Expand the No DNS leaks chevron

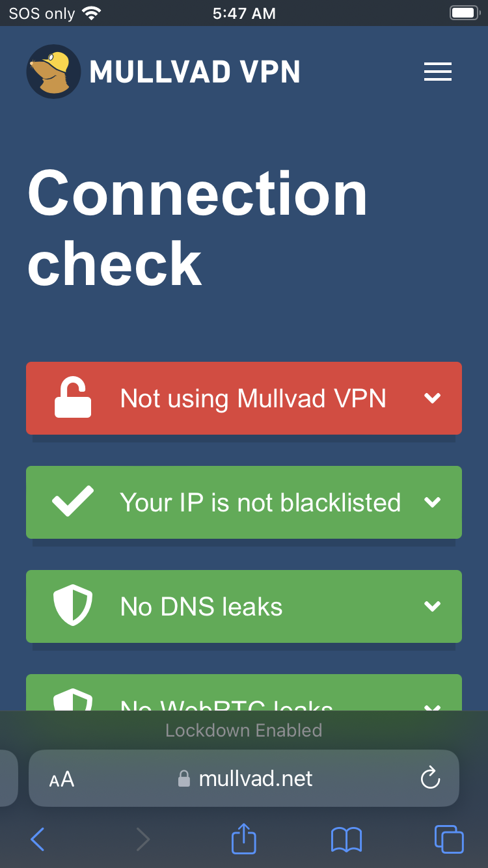[x=433, y=606]
